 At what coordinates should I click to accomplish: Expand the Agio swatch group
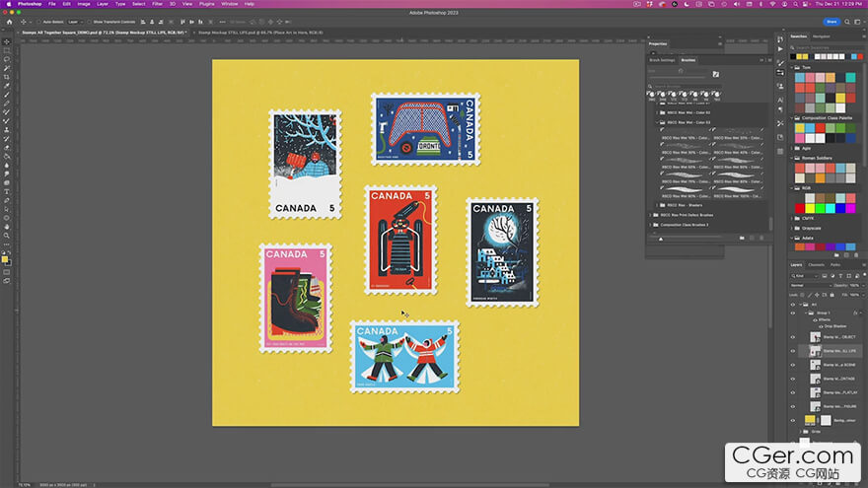[792, 148]
